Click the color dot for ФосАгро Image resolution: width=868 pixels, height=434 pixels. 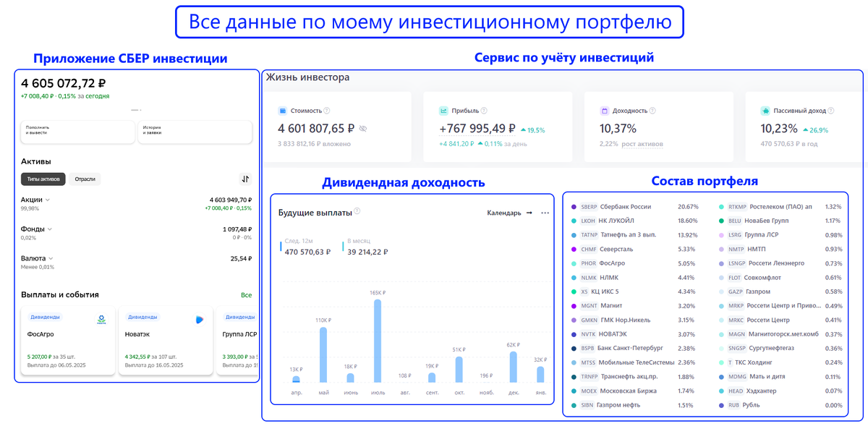click(574, 263)
